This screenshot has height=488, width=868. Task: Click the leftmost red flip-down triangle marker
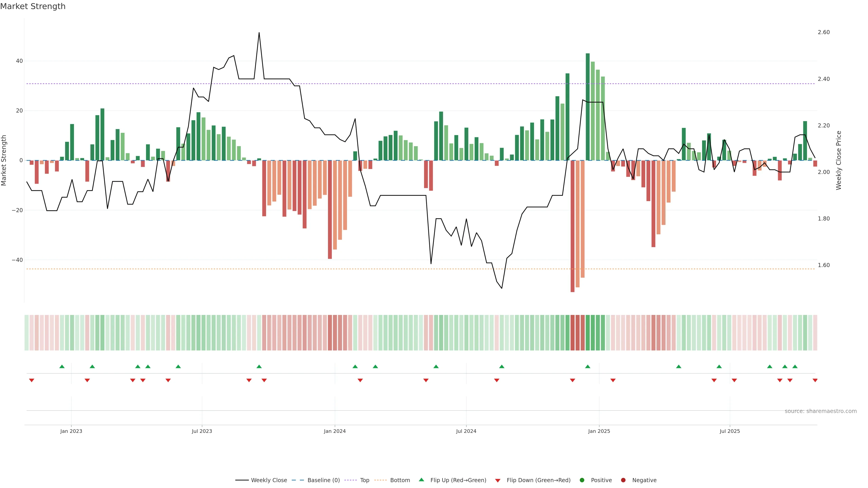pos(32,380)
